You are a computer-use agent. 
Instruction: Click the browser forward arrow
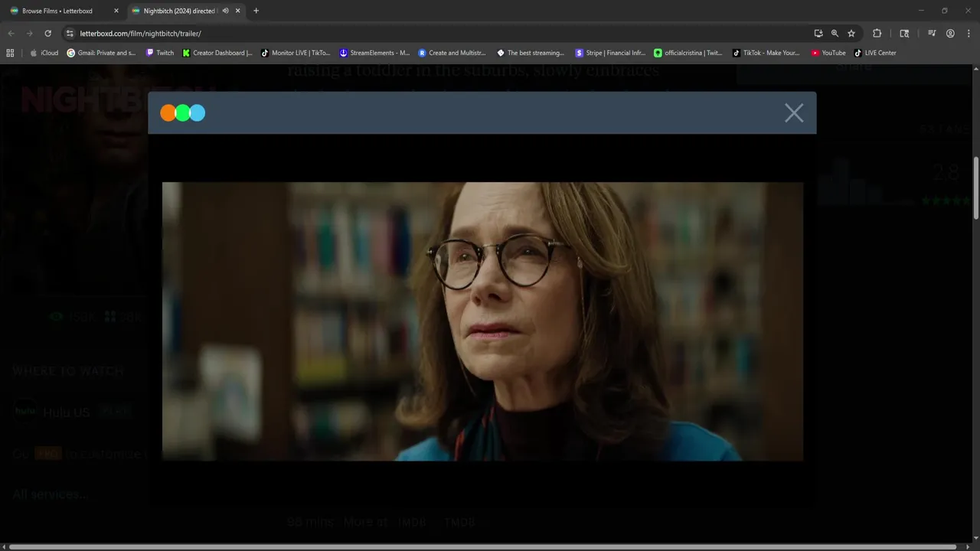30,34
